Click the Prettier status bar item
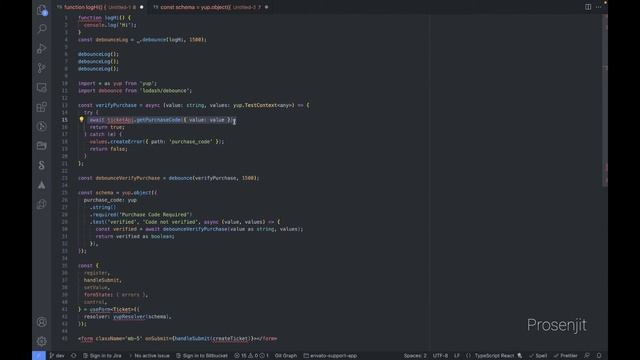 click(566, 356)
